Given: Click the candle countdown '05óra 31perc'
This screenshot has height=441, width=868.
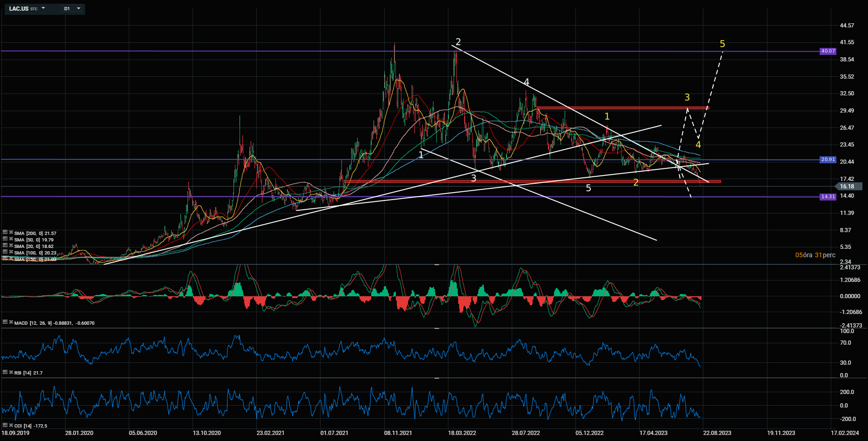Looking at the screenshot, I should (815, 255).
